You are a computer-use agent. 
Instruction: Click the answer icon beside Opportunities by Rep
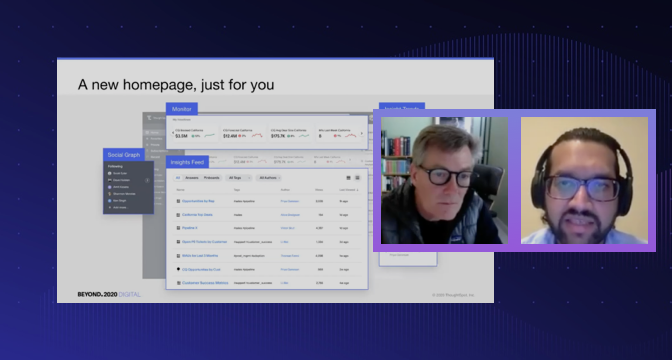pyautogui.click(x=178, y=201)
